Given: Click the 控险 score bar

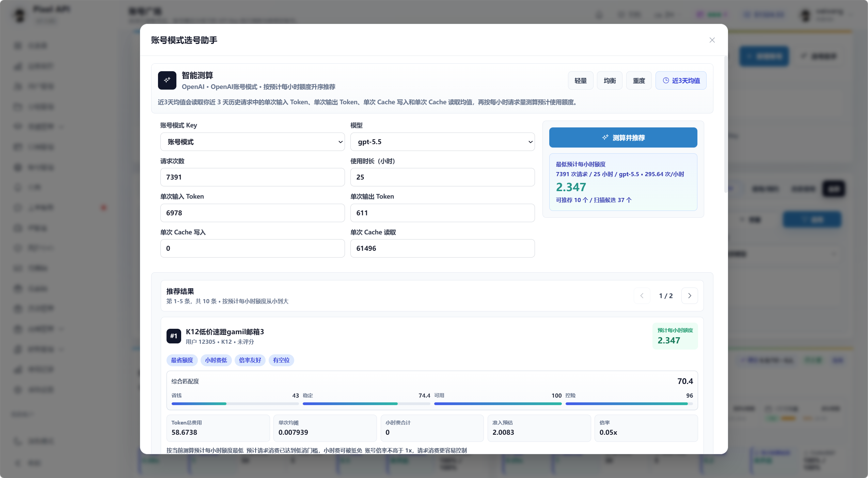Looking at the screenshot, I should point(629,404).
